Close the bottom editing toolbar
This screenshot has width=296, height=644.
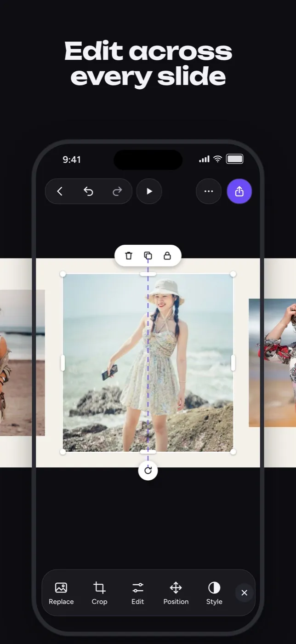point(244,593)
